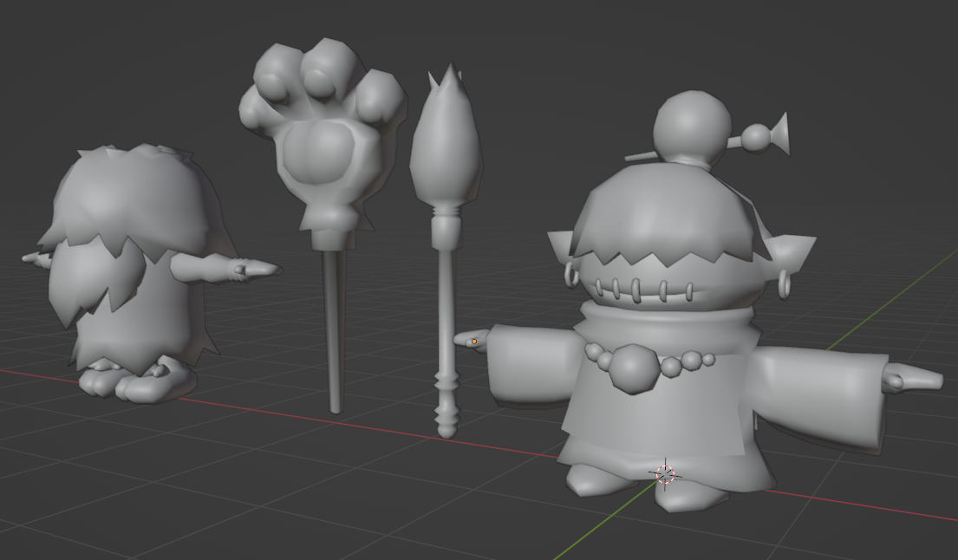The image size is (958, 560).
Task: Click the round hair bun on the robed character
Action: click(x=690, y=128)
